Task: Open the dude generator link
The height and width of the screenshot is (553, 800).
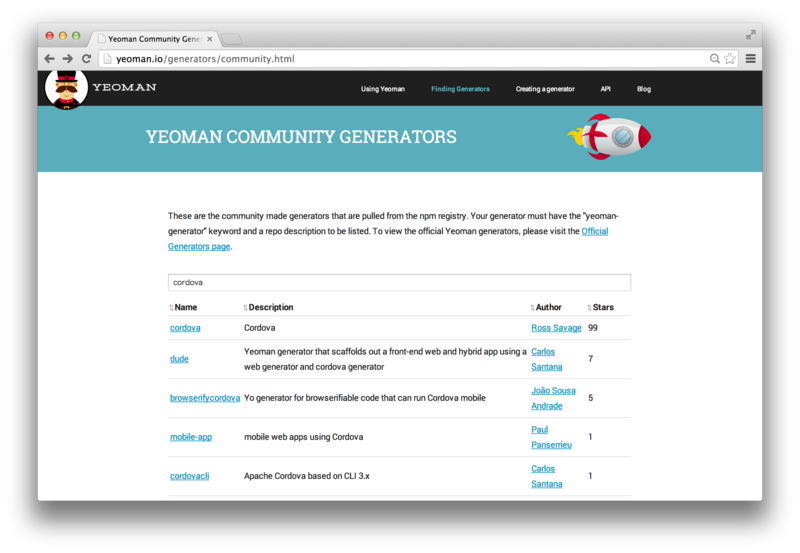Action: (179, 359)
